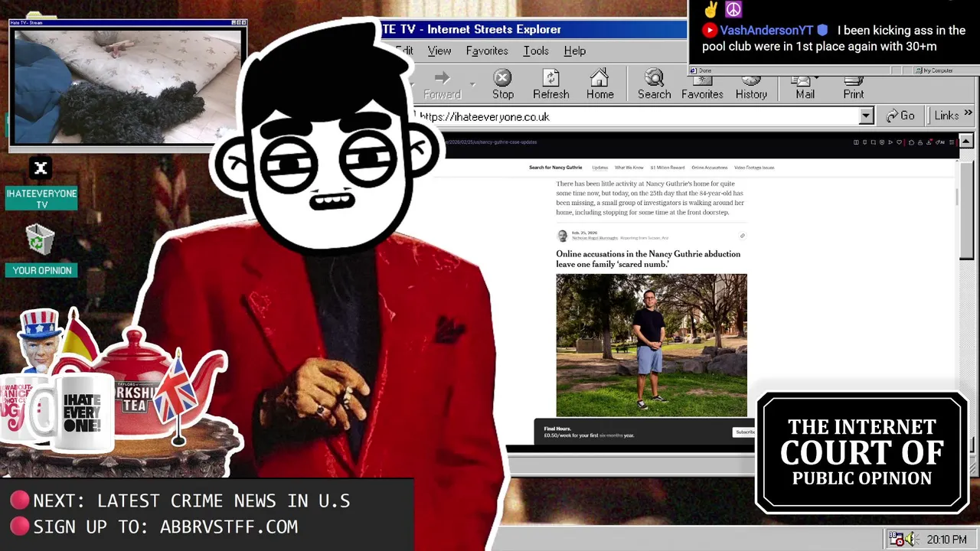Screen dimensions: 980x551
Task: Click the heart icon in page top bar
Action: pyautogui.click(x=899, y=142)
